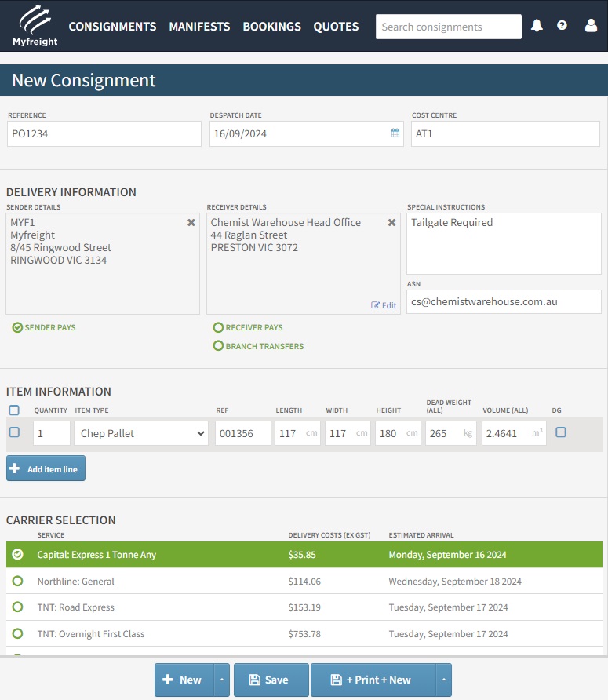Select the Receiver Pays option
The width and height of the screenshot is (608, 700).
pos(248,328)
